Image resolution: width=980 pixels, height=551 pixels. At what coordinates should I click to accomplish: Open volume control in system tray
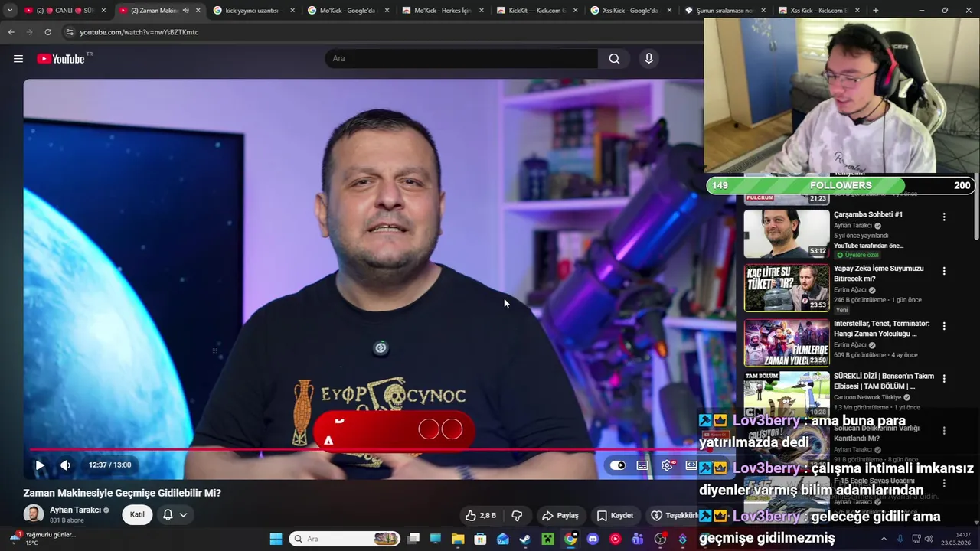(x=929, y=539)
